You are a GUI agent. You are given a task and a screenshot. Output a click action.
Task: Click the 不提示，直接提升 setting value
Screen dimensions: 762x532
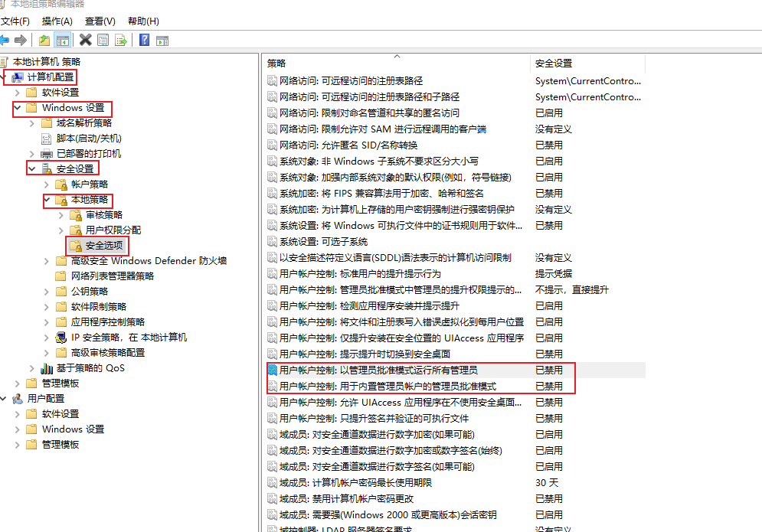click(571, 290)
